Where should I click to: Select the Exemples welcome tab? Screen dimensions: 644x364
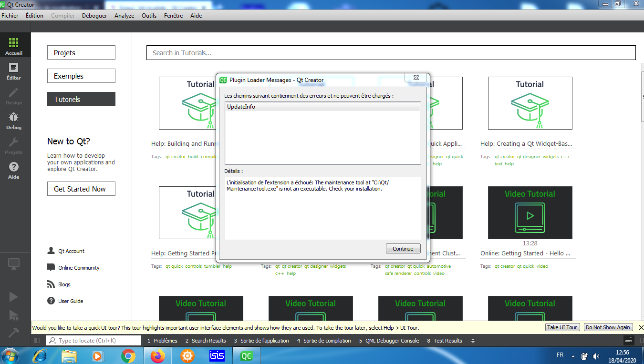click(81, 76)
